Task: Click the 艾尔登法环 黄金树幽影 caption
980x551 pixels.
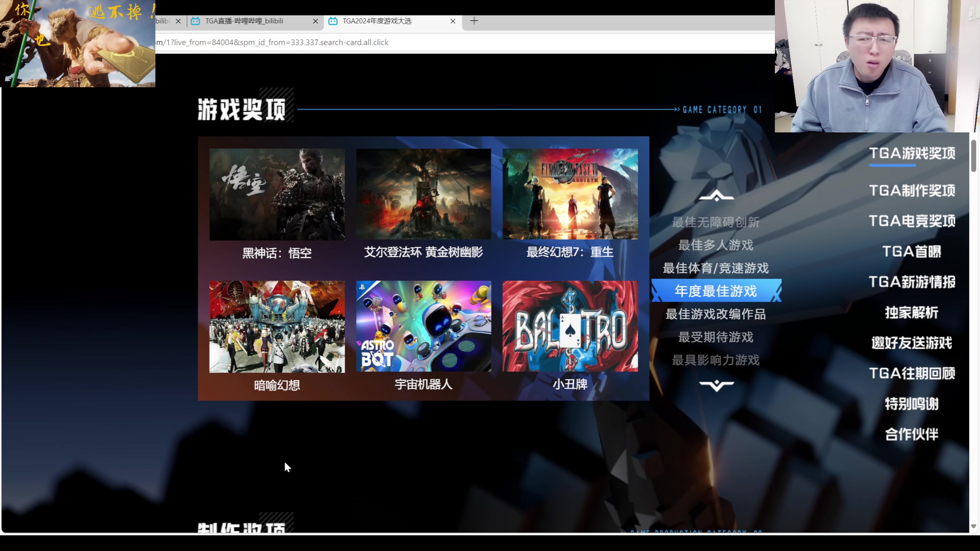Action: (x=423, y=252)
